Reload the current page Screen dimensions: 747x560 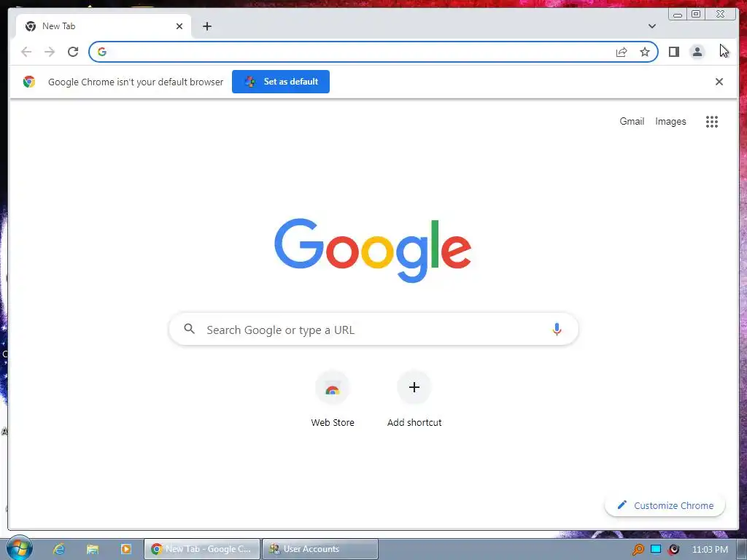pos(73,52)
